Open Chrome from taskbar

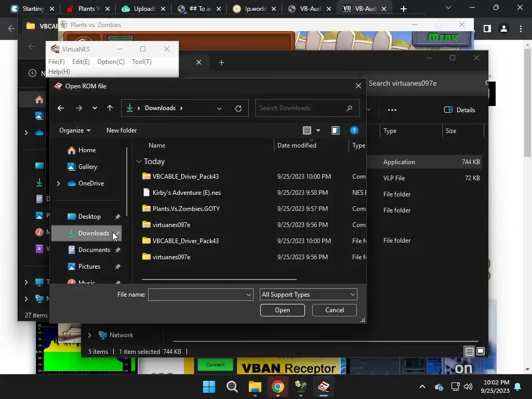coord(278,387)
